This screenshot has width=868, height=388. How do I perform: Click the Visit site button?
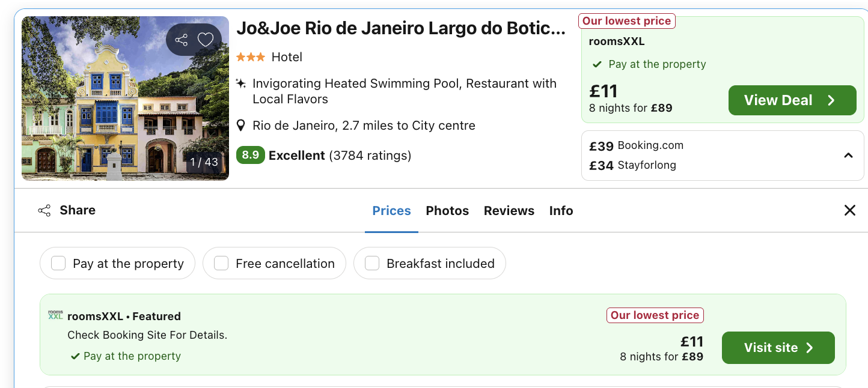pos(778,348)
